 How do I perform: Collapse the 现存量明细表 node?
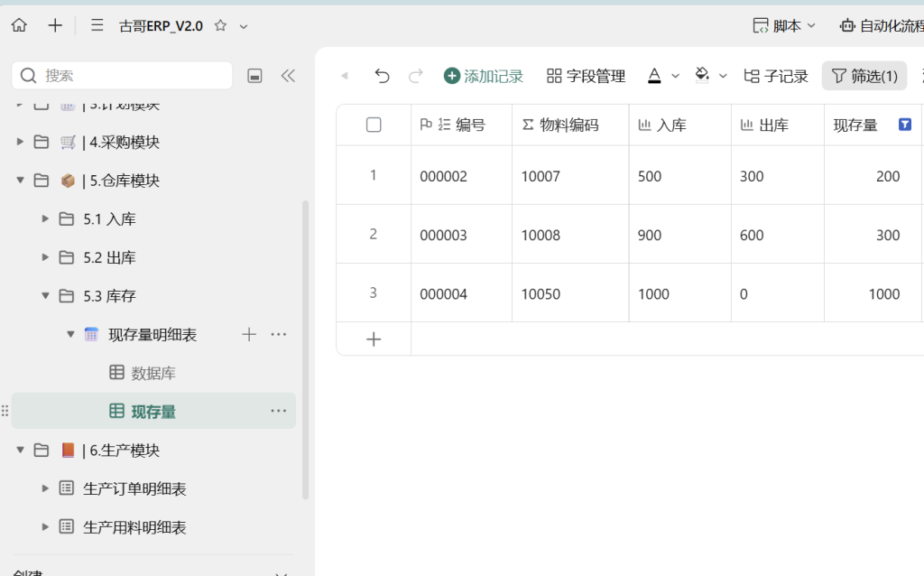pos(70,334)
